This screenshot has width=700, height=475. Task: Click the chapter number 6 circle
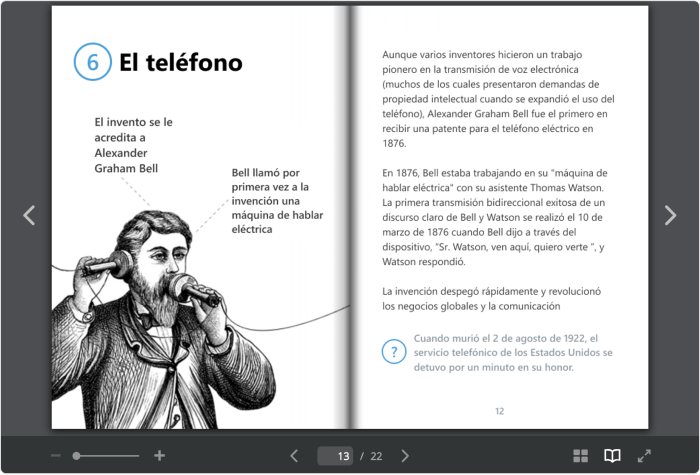click(92, 62)
